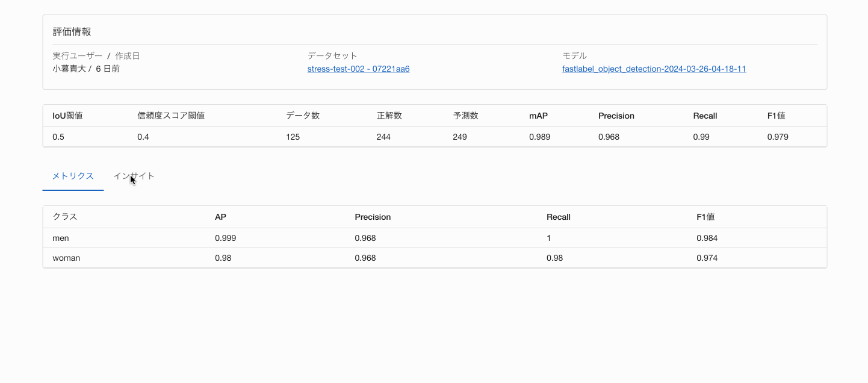Click the 評価情報 section heading
This screenshot has width=868, height=383.
coord(72,32)
